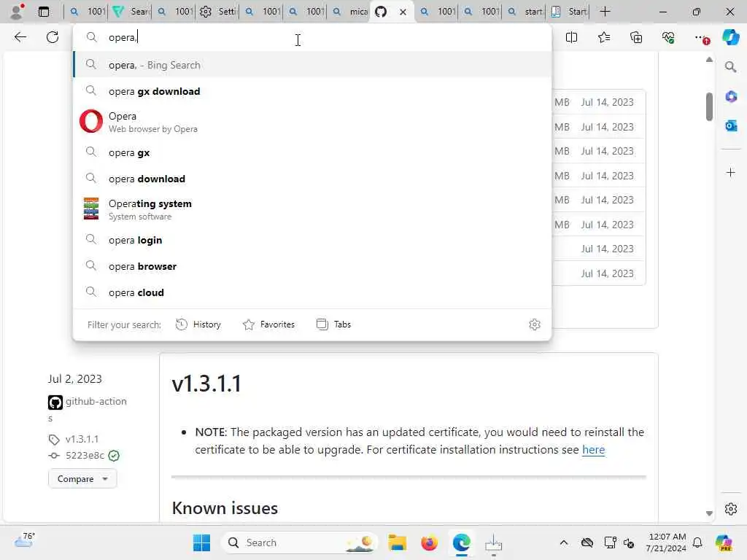Open the Outlook sidebar icon
The width and height of the screenshot is (747, 560).
point(730,125)
